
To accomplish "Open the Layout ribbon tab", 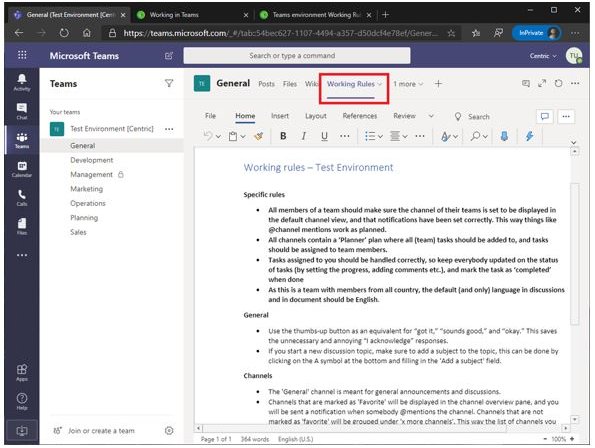I will tap(316, 116).
